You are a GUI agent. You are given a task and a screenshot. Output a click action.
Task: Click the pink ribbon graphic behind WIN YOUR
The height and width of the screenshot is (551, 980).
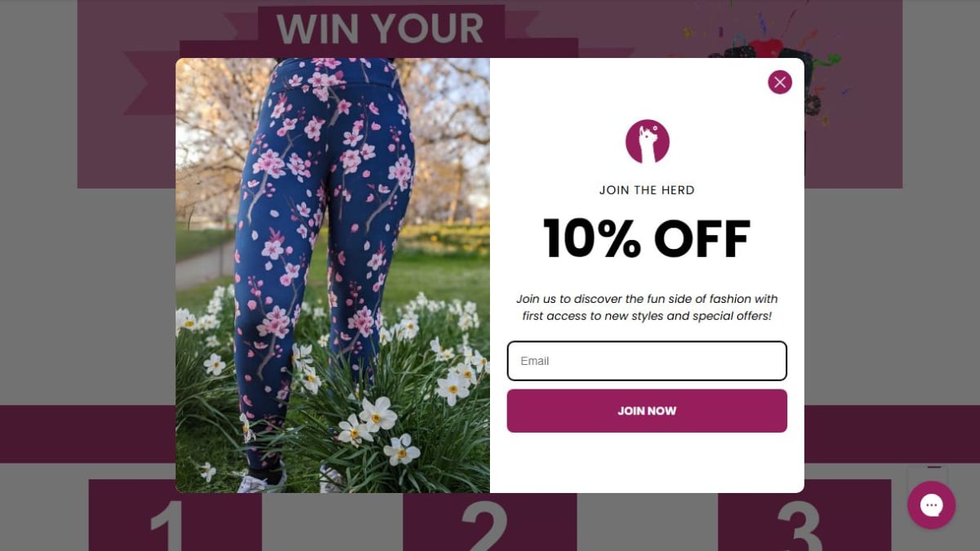tap(151, 82)
